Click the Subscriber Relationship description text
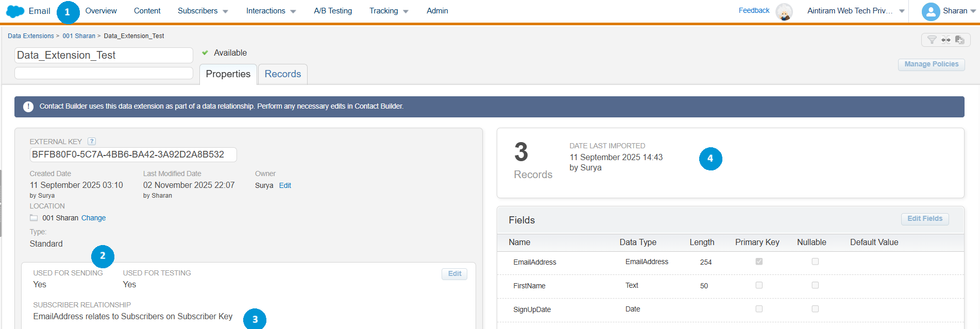The height and width of the screenshot is (329, 980). 133,317
